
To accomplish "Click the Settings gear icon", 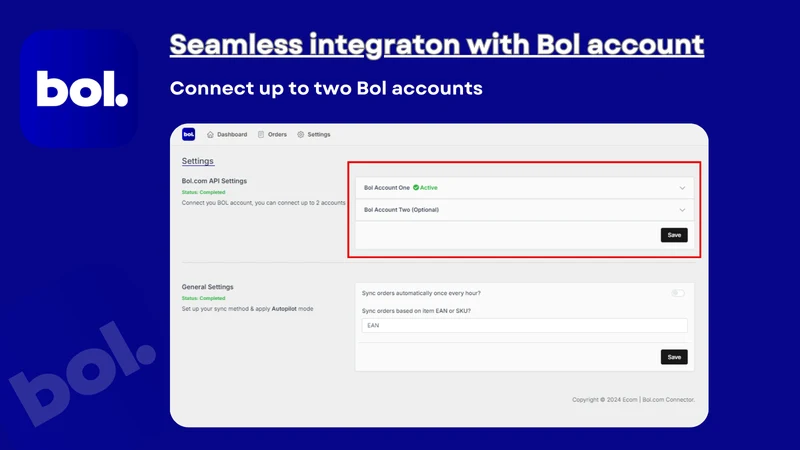I will 301,135.
